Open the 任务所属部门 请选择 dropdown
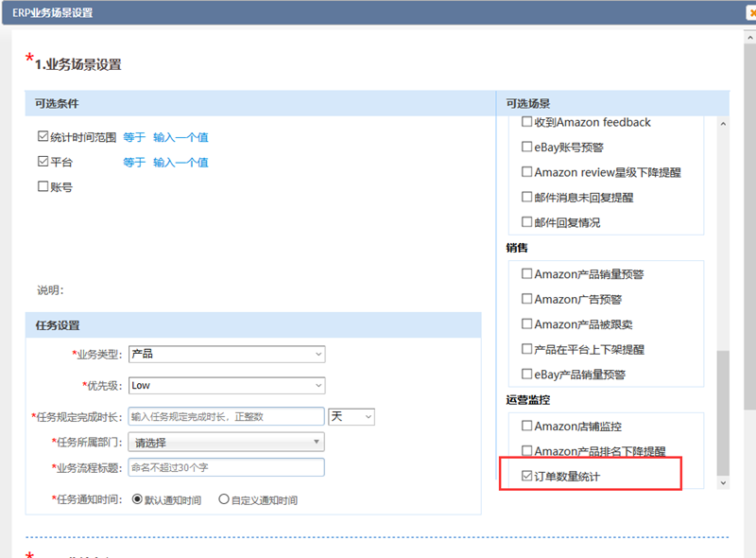756x558 pixels. point(226,442)
